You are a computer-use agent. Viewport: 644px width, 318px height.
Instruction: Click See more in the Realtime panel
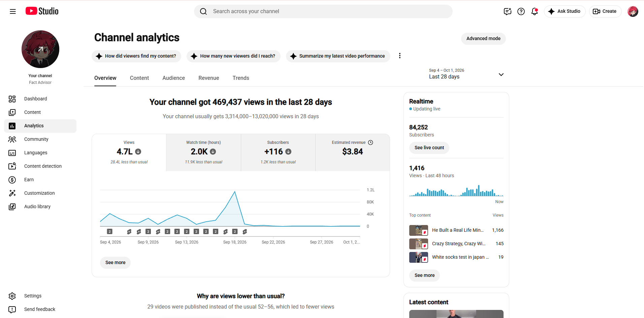[x=424, y=275]
